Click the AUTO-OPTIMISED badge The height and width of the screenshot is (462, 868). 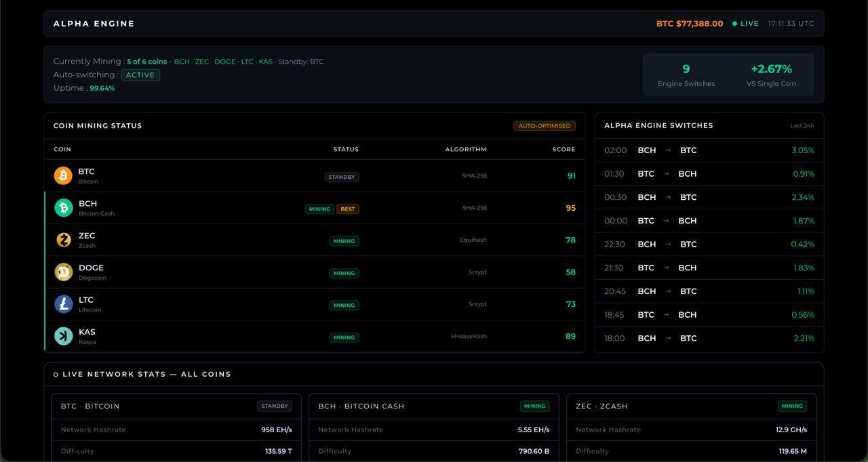(544, 126)
